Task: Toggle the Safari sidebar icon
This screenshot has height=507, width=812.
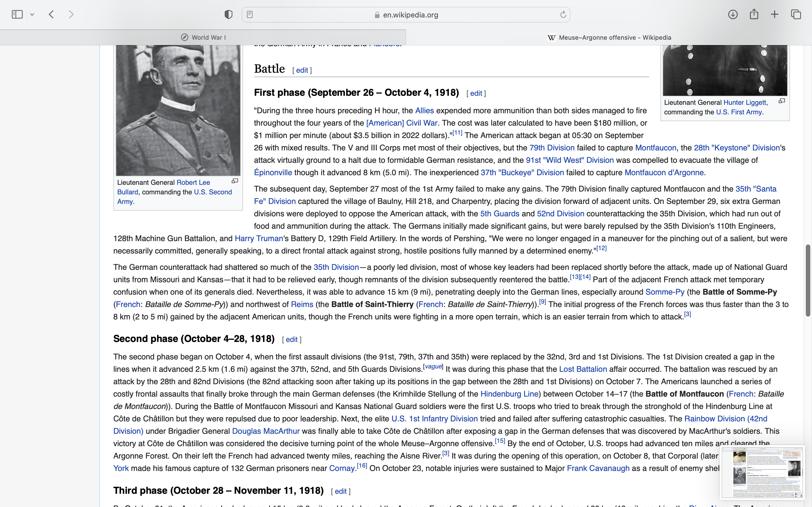Action: pos(17,14)
